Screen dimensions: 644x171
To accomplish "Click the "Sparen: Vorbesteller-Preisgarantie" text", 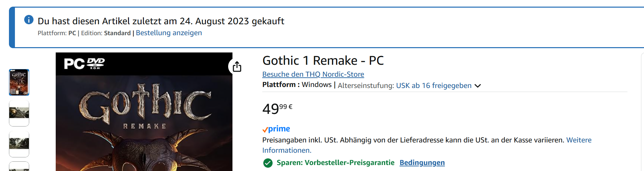I will [x=335, y=163].
